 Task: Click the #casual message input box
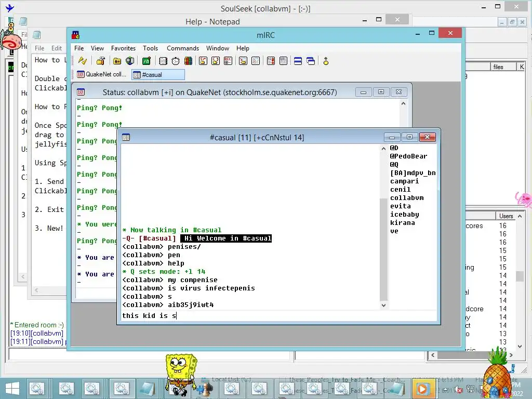(279, 315)
